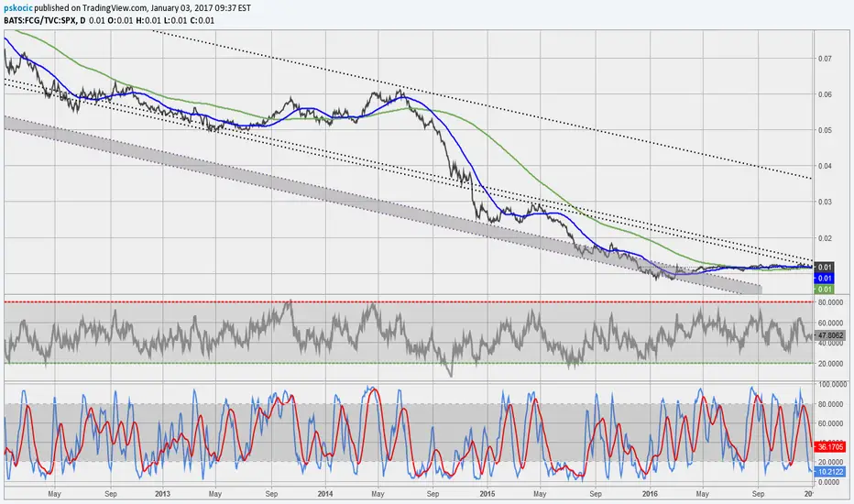Screen dimensions: 854x504
Task: Click the 2015 time axis label
Action: tap(487, 494)
